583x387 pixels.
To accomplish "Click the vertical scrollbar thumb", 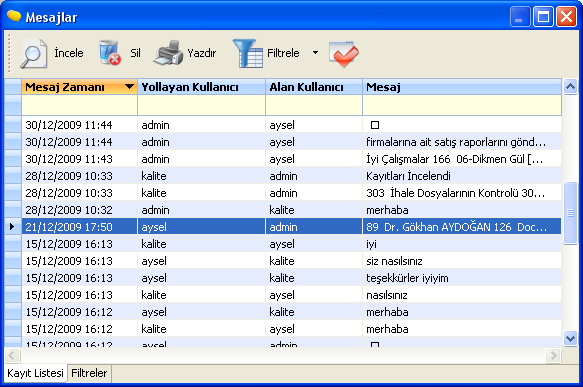I will [x=570, y=213].
